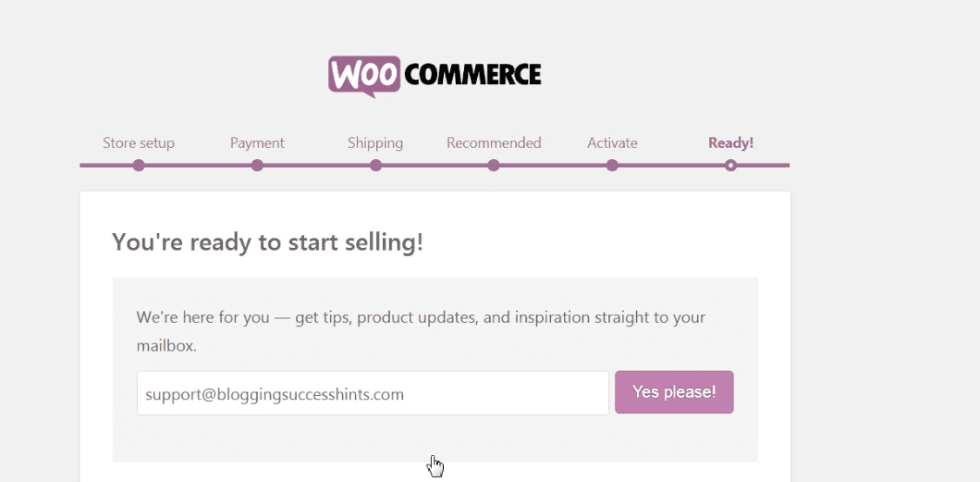Focus the newsletter email input field

(374, 393)
